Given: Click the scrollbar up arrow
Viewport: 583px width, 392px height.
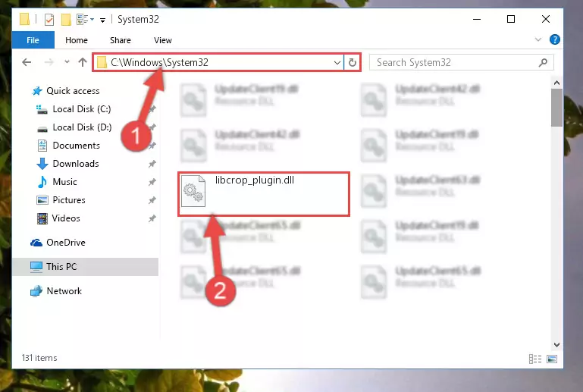Looking at the screenshot, I should pyautogui.click(x=556, y=83).
